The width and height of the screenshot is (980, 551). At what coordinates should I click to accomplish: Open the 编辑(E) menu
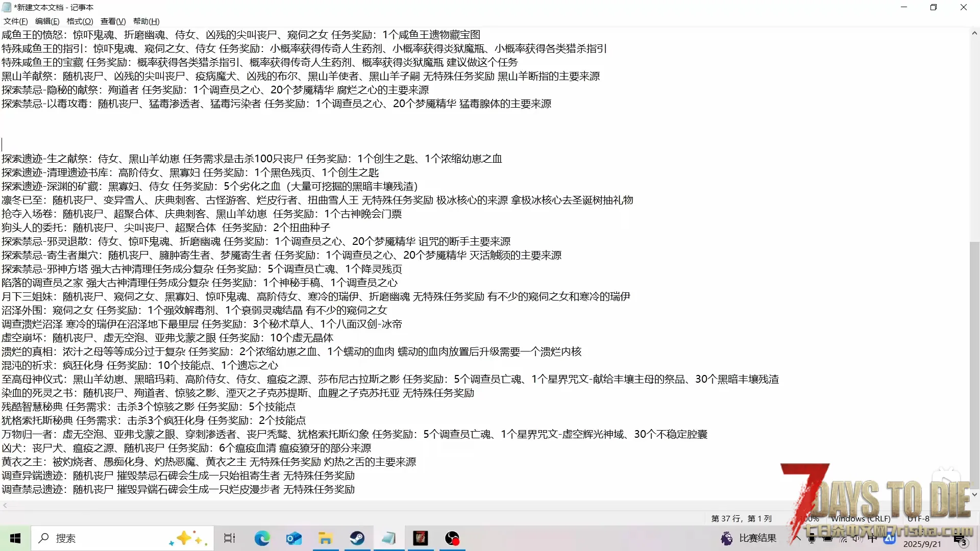(x=47, y=21)
